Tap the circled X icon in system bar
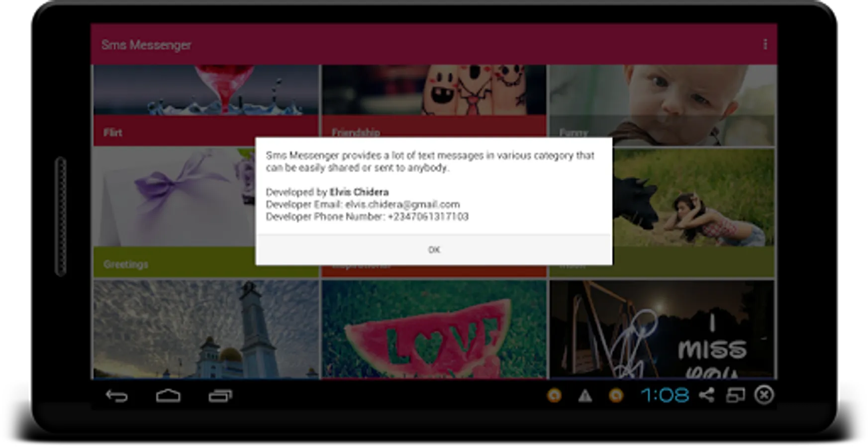Viewport: 868px width, 448px height. (764, 395)
